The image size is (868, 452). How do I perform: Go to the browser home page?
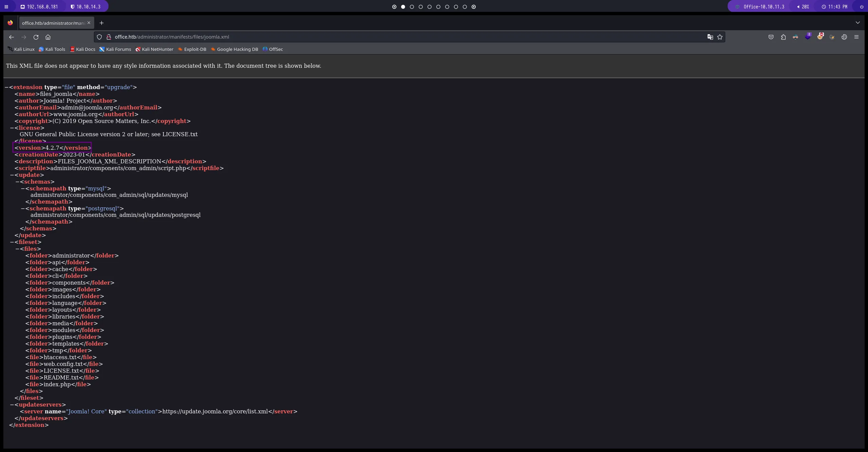48,37
